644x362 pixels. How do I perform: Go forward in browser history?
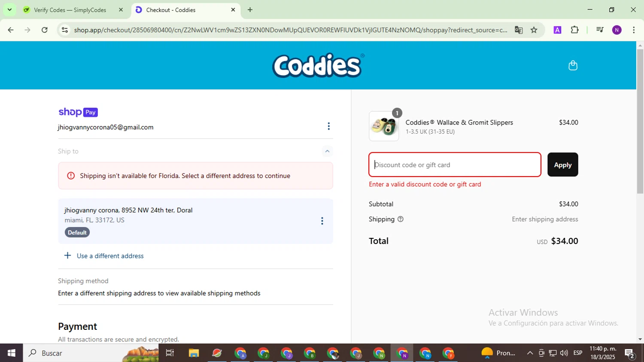coord(27,30)
